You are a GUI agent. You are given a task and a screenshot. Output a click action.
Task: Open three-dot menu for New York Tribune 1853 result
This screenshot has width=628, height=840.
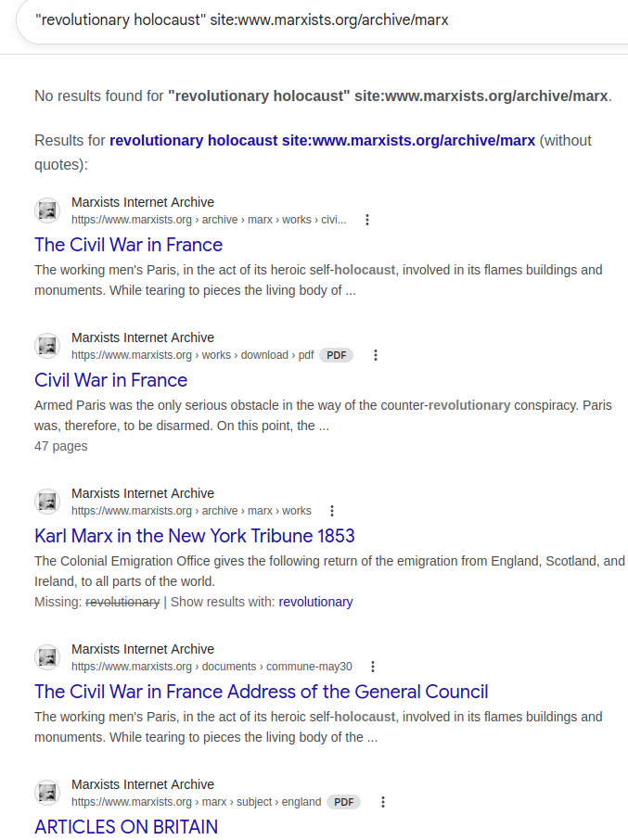(x=332, y=511)
